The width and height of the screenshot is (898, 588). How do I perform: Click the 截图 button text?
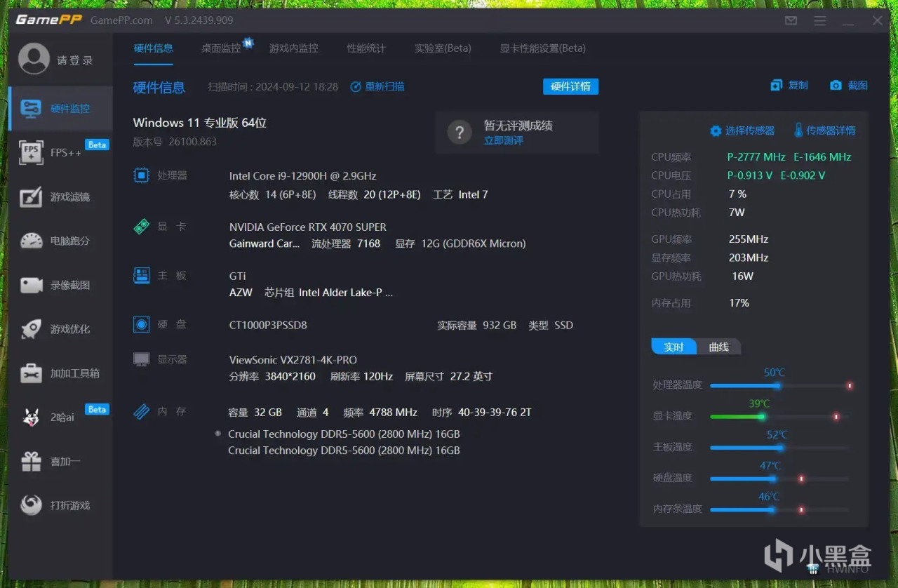click(858, 86)
